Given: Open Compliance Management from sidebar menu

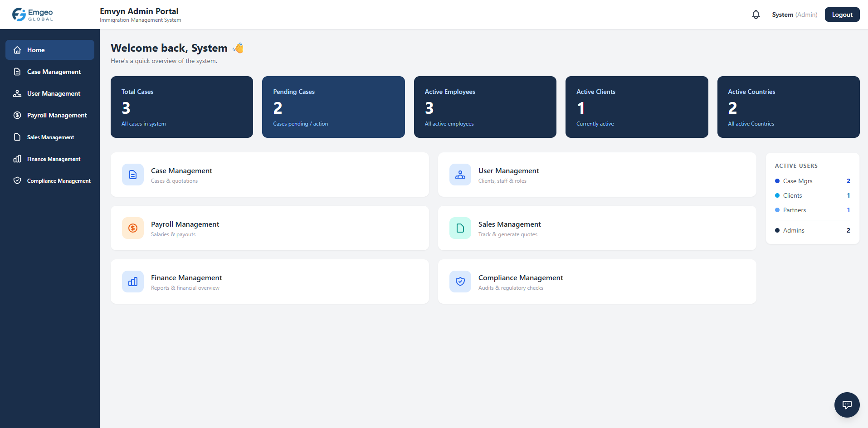Looking at the screenshot, I should coord(50,180).
